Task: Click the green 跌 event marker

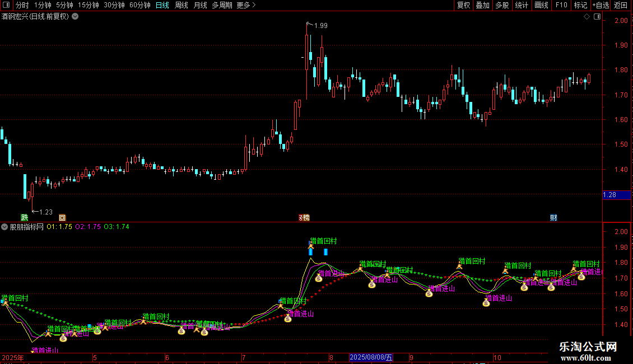Action: [25, 217]
